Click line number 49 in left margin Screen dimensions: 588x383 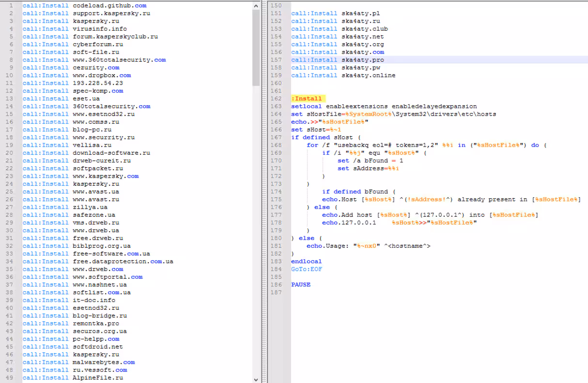[x=9, y=378]
